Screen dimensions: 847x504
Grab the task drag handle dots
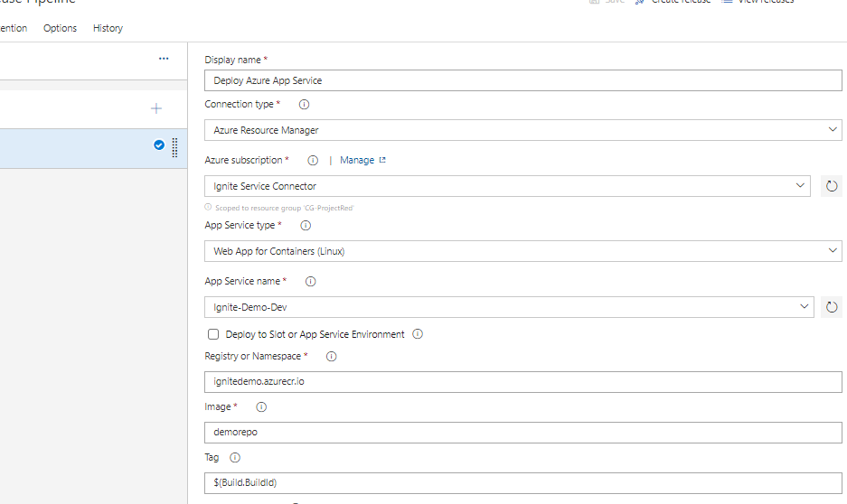[x=174, y=147]
